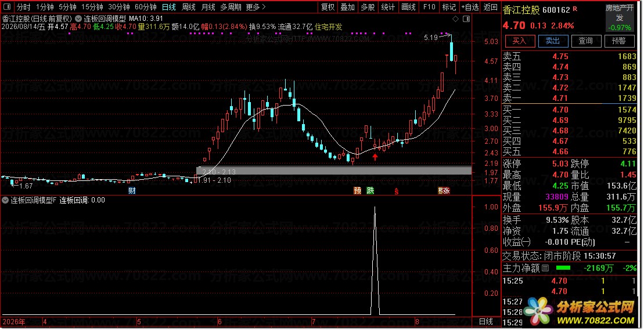Click the 跌停 limit-down price 4.11
The width and height of the screenshot is (644, 330).
coord(628,164)
